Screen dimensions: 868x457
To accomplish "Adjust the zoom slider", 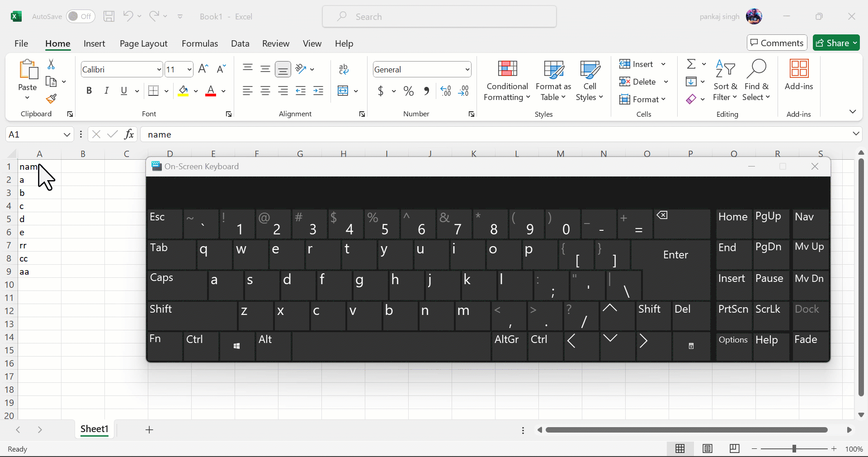I will (794, 449).
